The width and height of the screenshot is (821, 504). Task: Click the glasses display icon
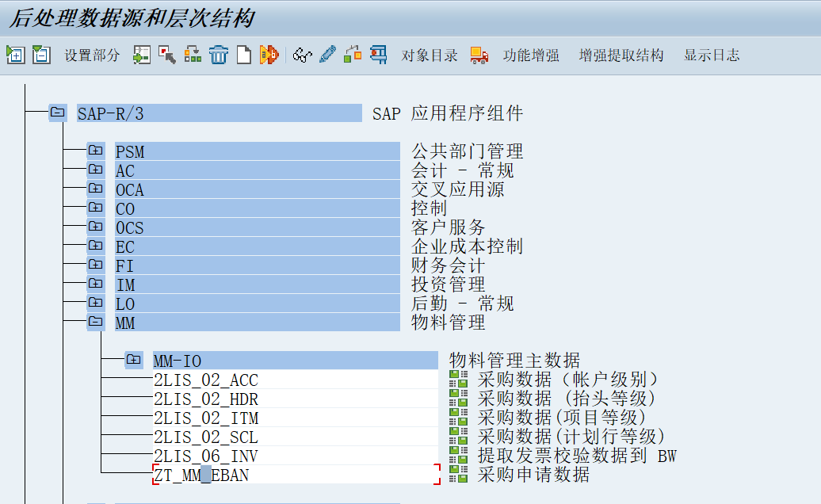[302, 55]
